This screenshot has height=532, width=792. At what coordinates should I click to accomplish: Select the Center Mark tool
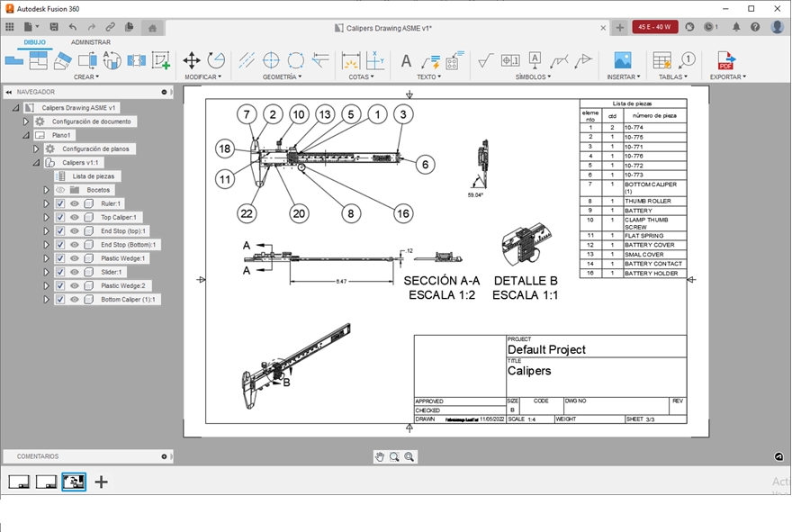pos(271,60)
